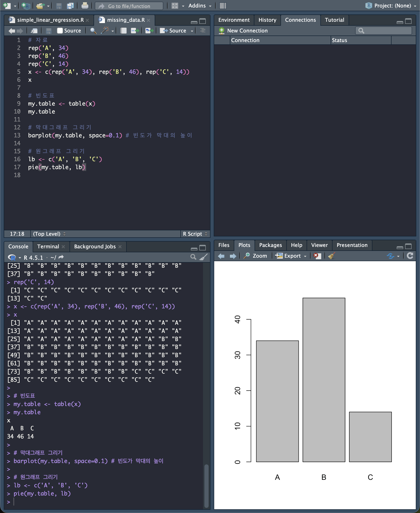Toggle the Source on Save checkbox

pyautogui.click(x=60, y=31)
